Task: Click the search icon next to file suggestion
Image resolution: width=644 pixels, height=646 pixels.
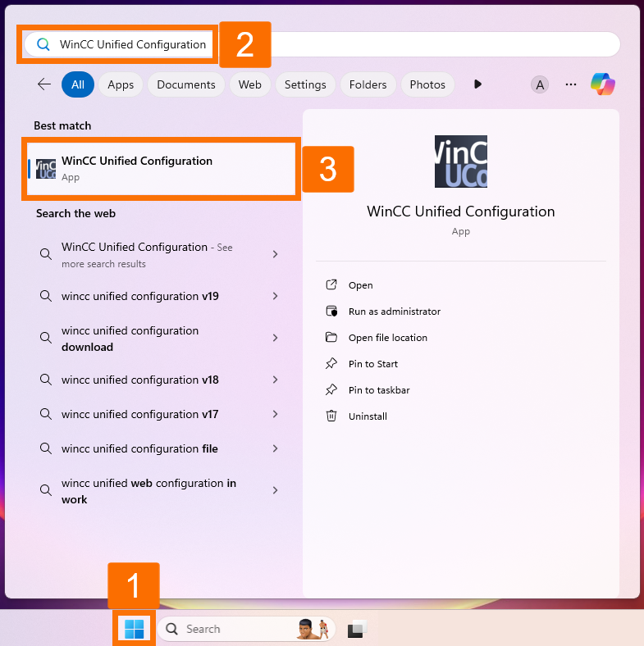Action: pos(46,448)
